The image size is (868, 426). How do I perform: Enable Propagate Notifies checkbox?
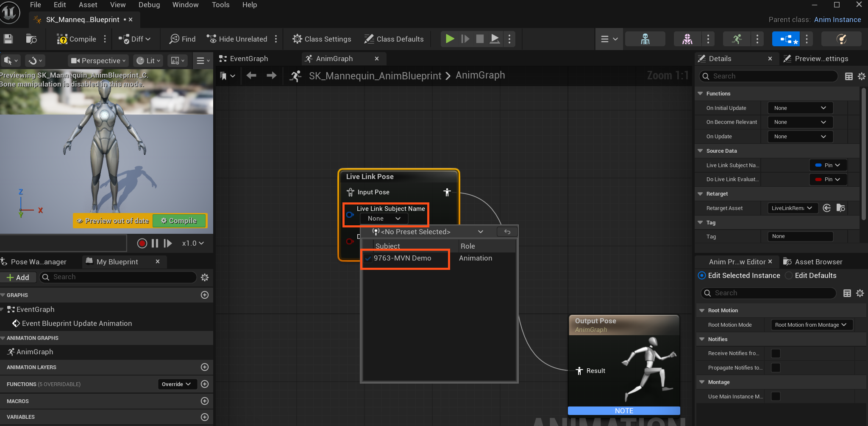(776, 367)
